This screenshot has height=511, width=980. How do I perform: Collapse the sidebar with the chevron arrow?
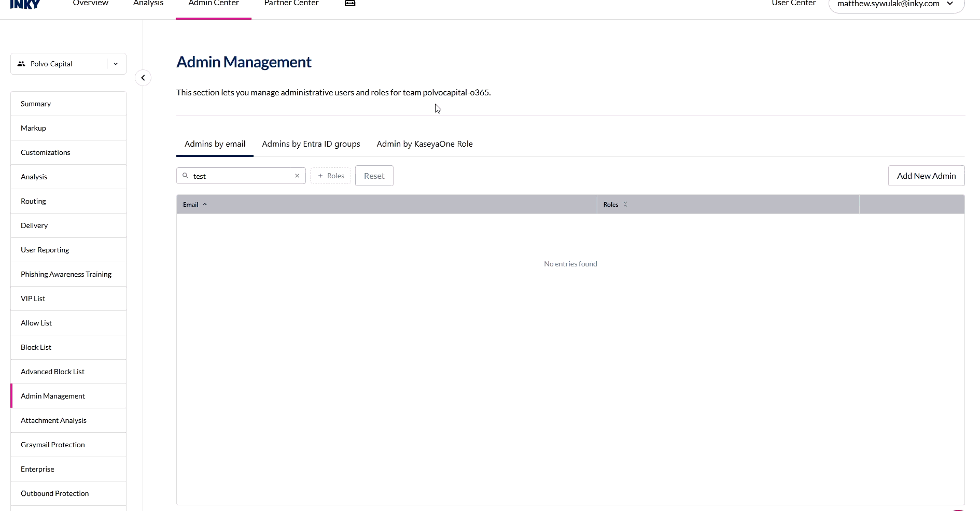coord(143,78)
